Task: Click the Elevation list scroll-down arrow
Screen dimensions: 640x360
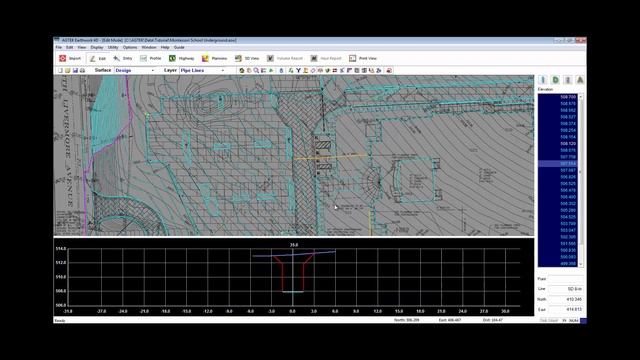Action: 580,264
